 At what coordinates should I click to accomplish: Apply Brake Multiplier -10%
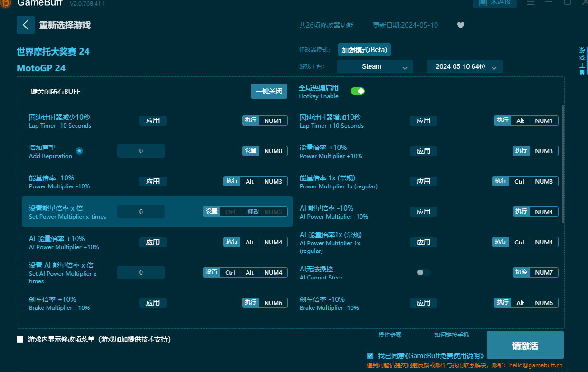[x=424, y=303]
